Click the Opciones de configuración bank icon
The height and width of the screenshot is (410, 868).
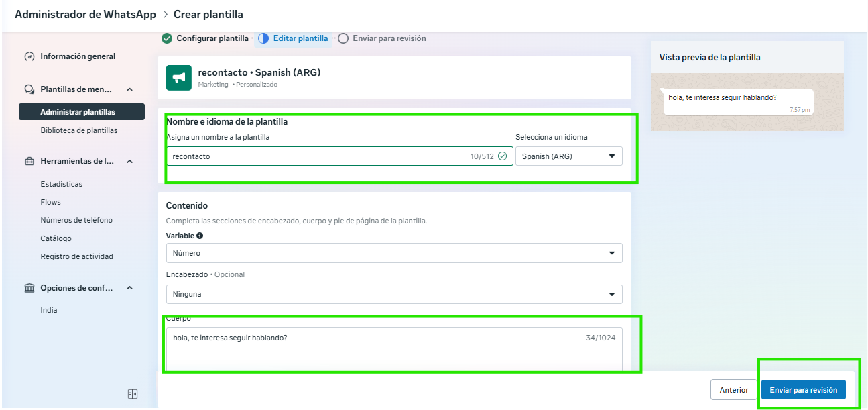pos(29,288)
